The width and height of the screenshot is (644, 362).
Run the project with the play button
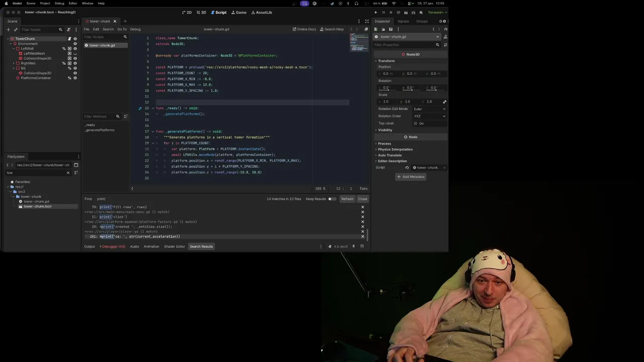375,12
